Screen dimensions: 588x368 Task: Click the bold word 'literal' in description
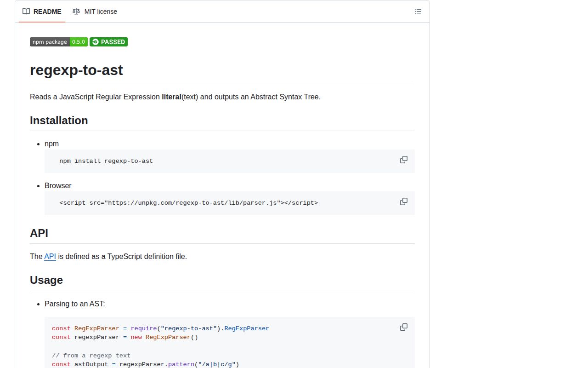point(171,97)
